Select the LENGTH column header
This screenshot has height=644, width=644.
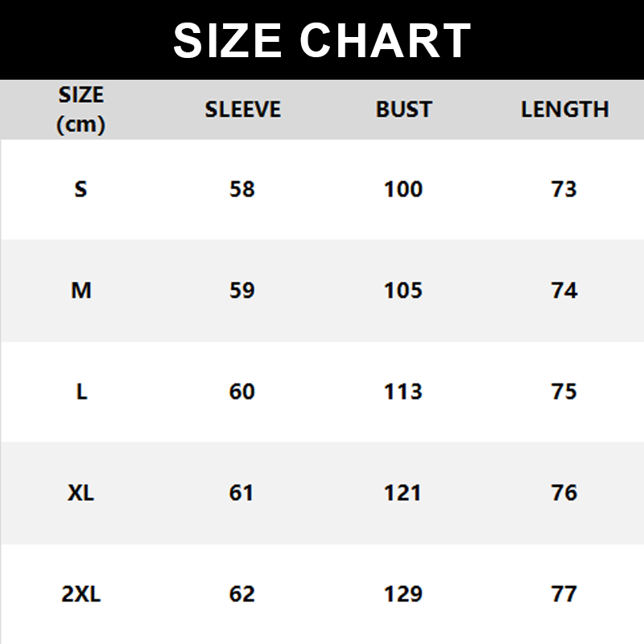pyautogui.click(x=564, y=109)
